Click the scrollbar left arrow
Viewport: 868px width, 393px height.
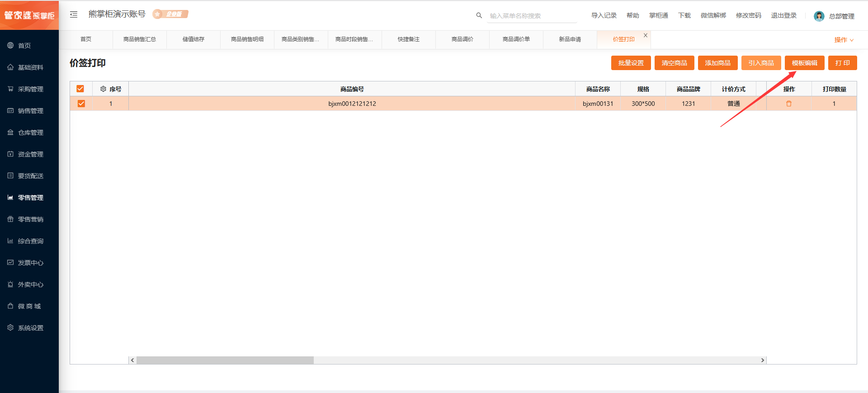[132, 360]
